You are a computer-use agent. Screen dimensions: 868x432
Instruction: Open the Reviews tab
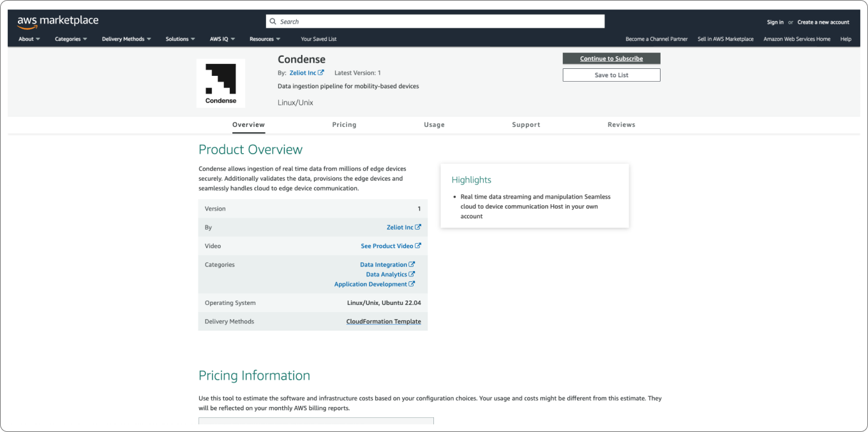pyautogui.click(x=621, y=124)
